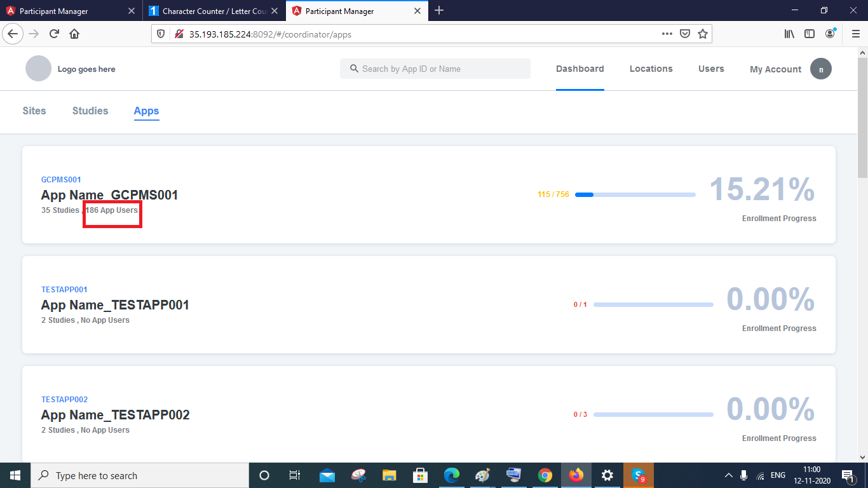868x488 pixels.
Task: Open the Firefox account avatar icon
Action: 831,34
